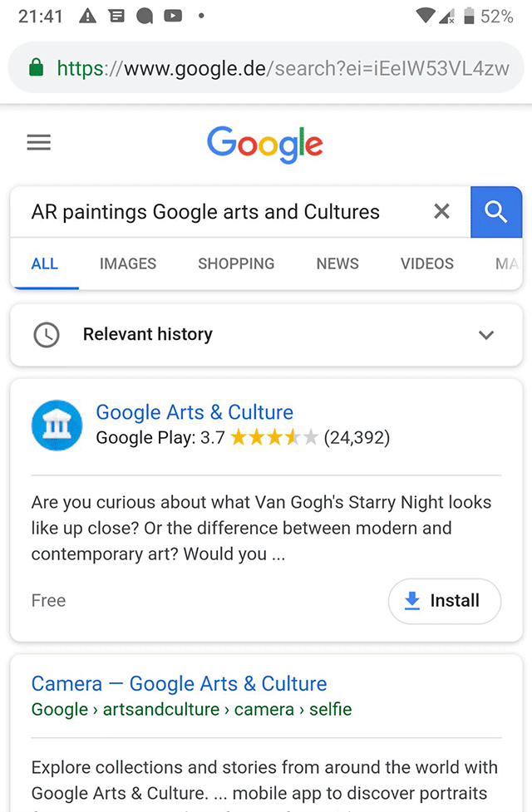
Task: Tap the Relevant history clock icon
Action: (47, 335)
